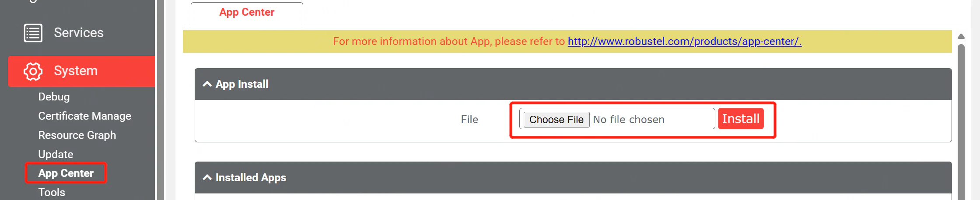The height and width of the screenshot is (200, 980).
Task: Select App Center in the sidebar
Action: [x=66, y=173]
